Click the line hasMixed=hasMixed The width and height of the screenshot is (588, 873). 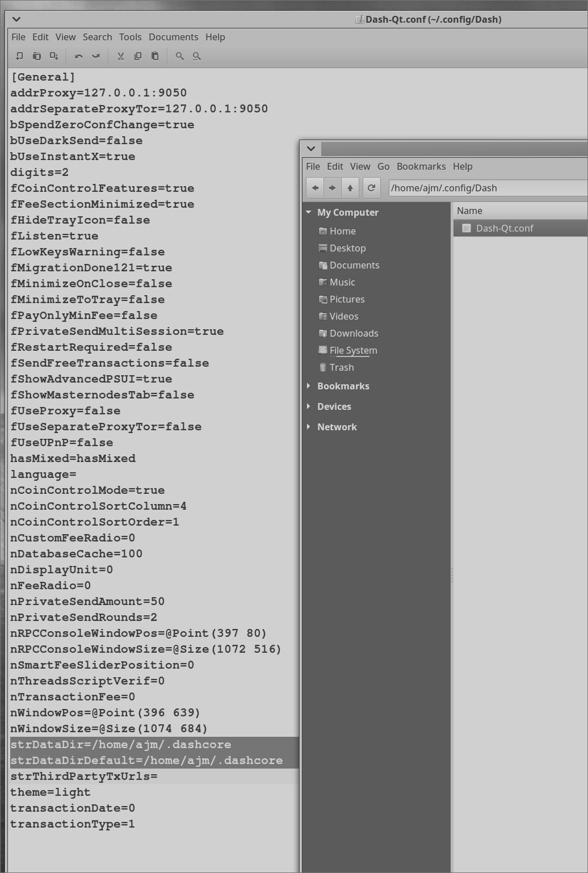pyautogui.click(x=73, y=459)
